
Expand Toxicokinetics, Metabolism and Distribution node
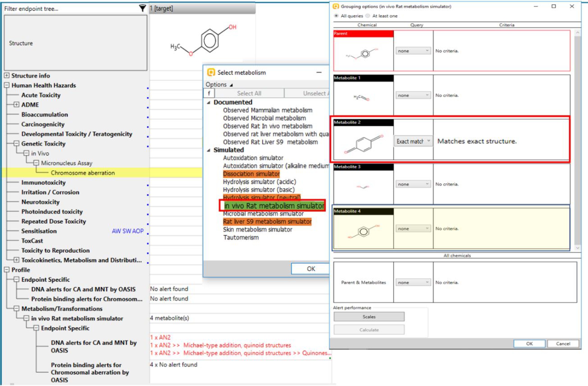point(16,260)
